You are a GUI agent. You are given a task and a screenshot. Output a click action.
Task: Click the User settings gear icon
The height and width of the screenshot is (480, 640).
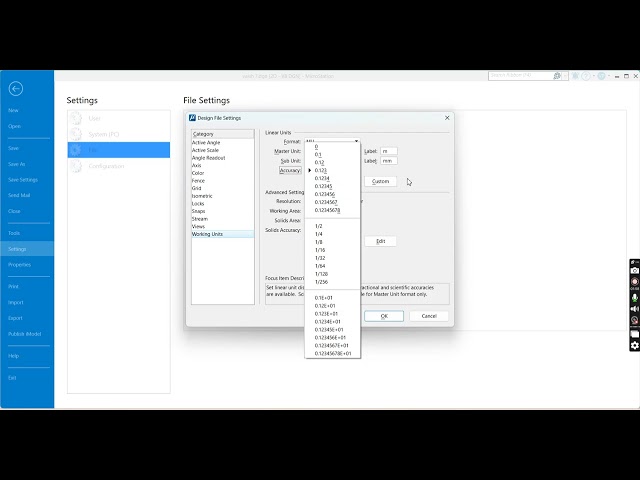click(x=76, y=118)
